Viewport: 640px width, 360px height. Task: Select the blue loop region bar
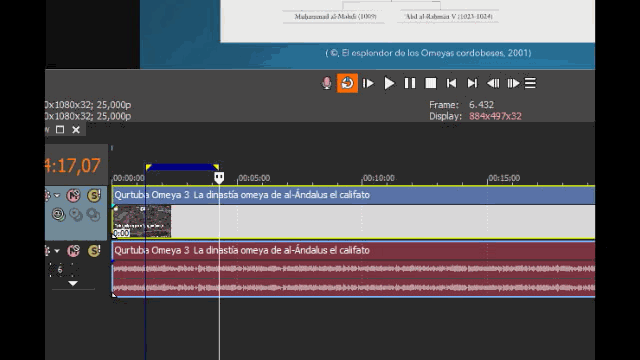(182, 167)
